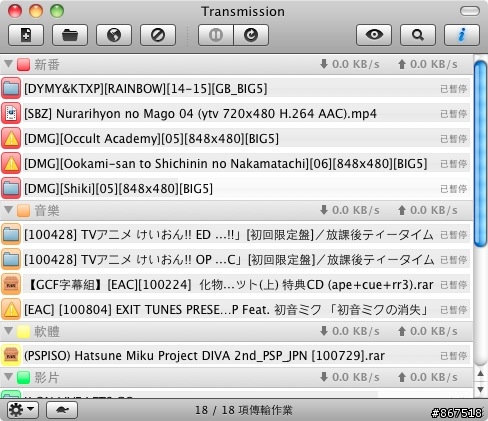The image size is (488, 421).
Task: Select the [DYMY&KTXP][RAINBOW][14-15][GB_BIG5] transfer
Action: coord(235,88)
